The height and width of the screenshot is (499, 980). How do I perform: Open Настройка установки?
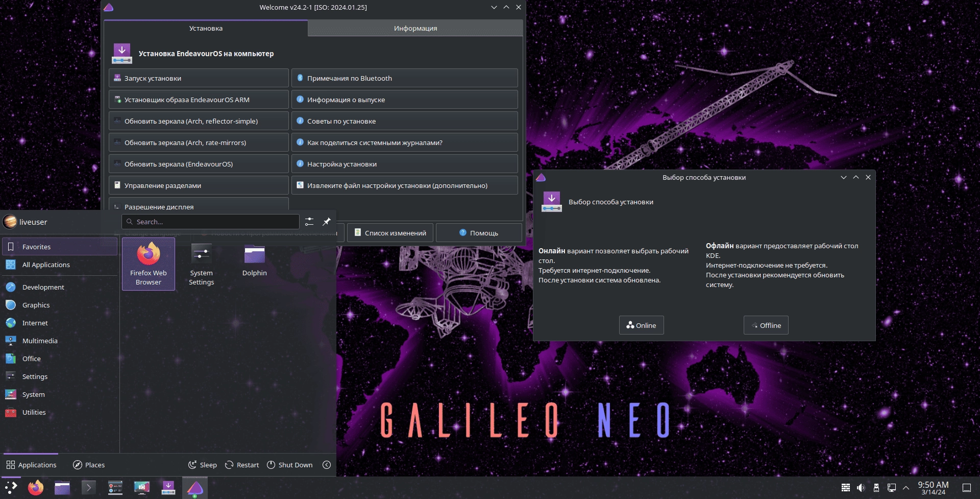point(405,164)
